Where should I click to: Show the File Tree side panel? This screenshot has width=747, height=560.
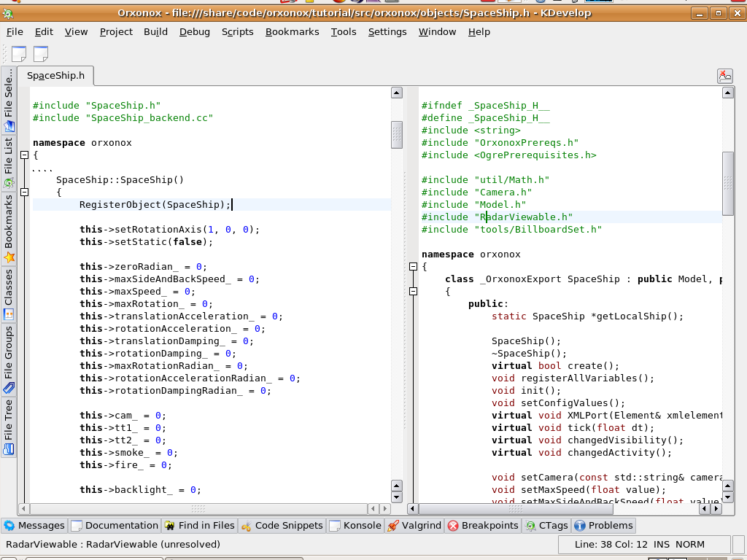[x=9, y=427]
